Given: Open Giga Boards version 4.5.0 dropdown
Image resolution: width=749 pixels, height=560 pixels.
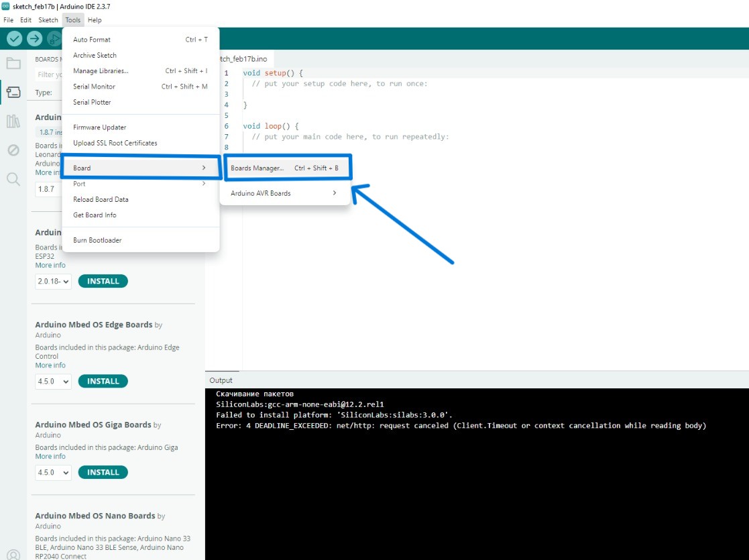Looking at the screenshot, I should pyautogui.click(x=53, y=473).
